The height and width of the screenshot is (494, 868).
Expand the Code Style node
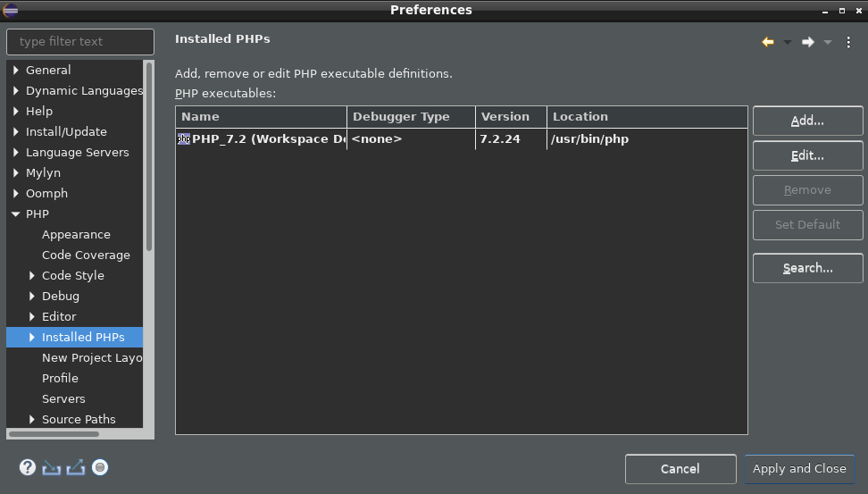(x=31, y=275)
